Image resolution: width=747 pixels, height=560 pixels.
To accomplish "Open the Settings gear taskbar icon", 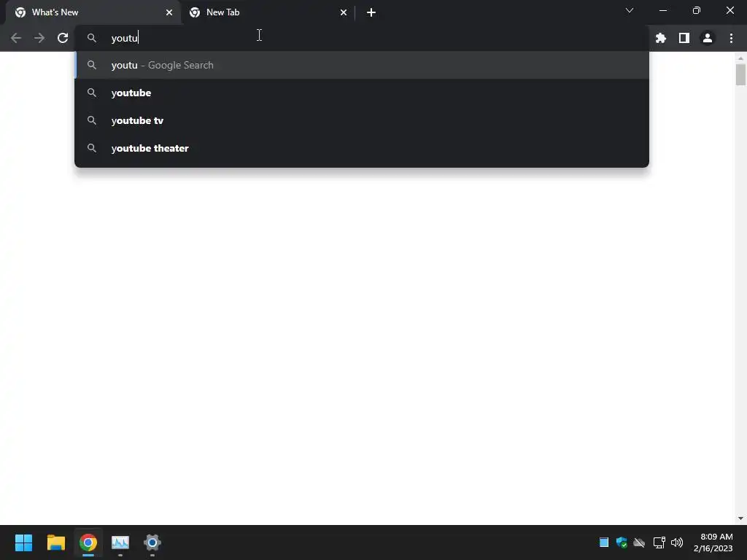I will pyautogui.click(x=152, y=542).
